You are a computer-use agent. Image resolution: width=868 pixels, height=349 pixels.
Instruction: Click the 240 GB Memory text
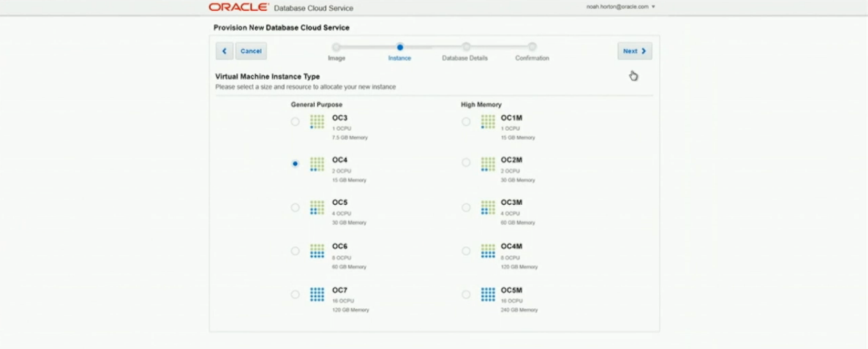click(x=520, y=310)
